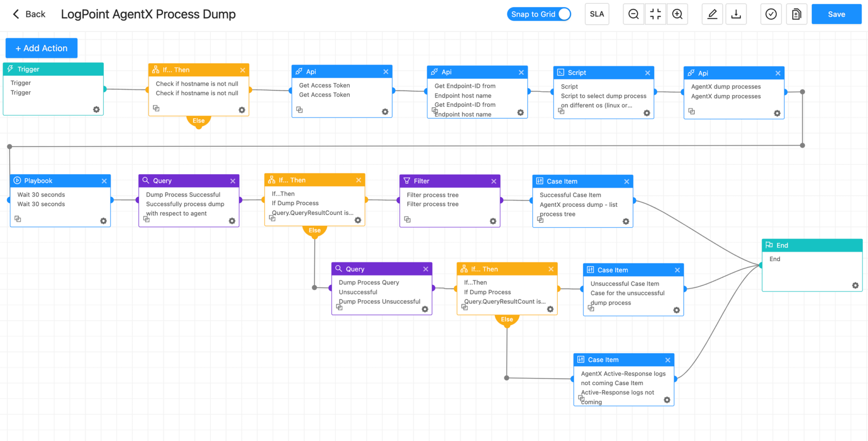Delete the Script node

pyautogui.click(x=648, y=73)
